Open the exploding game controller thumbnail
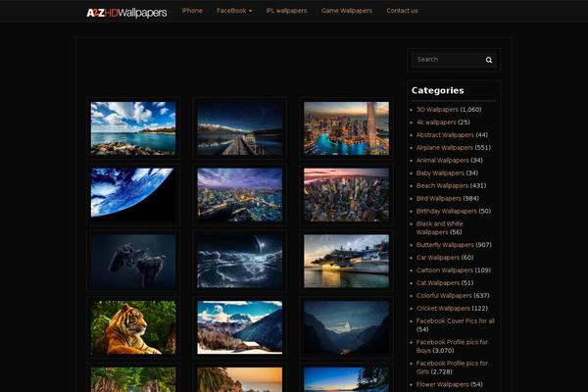This screenshot has width=588, height=392. click(133, 261)
